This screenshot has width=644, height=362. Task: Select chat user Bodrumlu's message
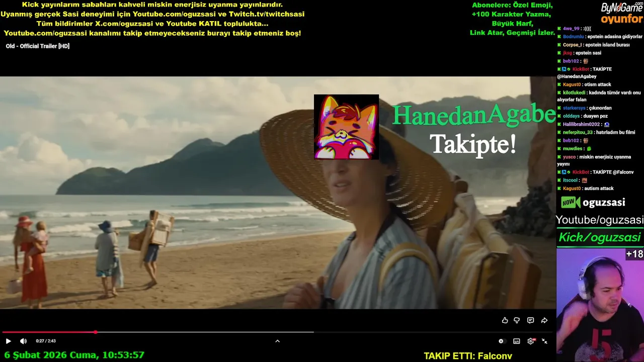pyautogui.click(x=600, y=37)
